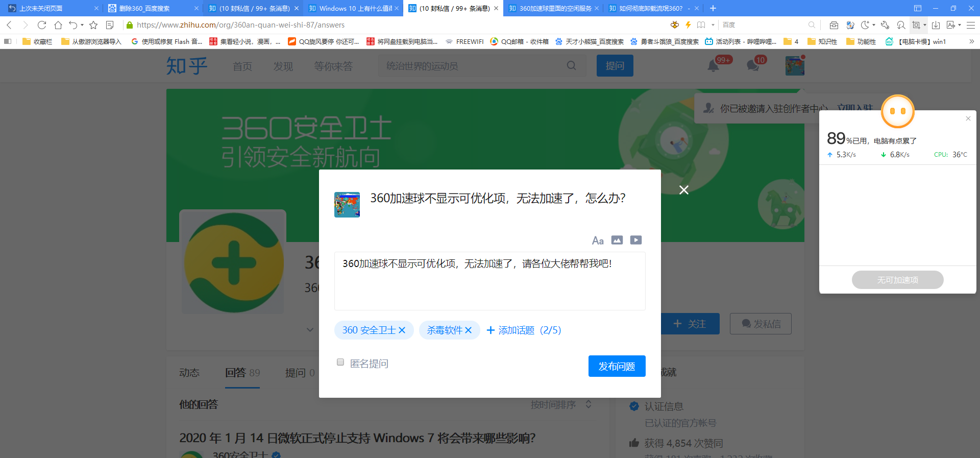Image resolution: width=980 pixels, height=458 pixels.
Task: Expand the profile details chevron
Action: (310, 330)
